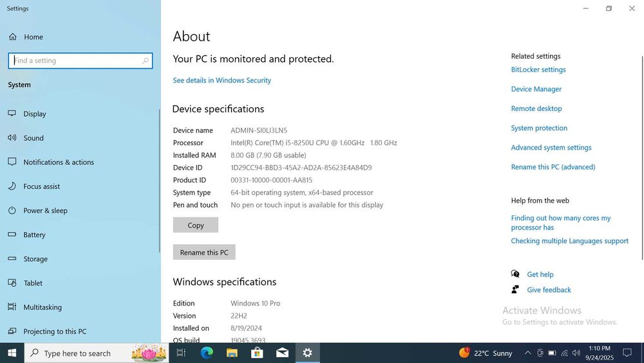
Task: Click the Get help chat icon
Action: click(x=515, y=274)
